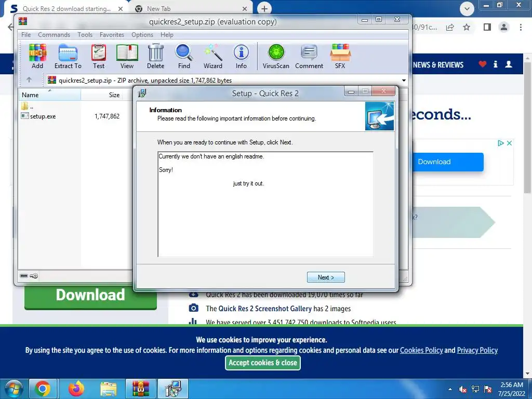The width and height of the screenshot is (532, 399).
Task: Launch the Wizard wand tool
Action: pos(212,56)
